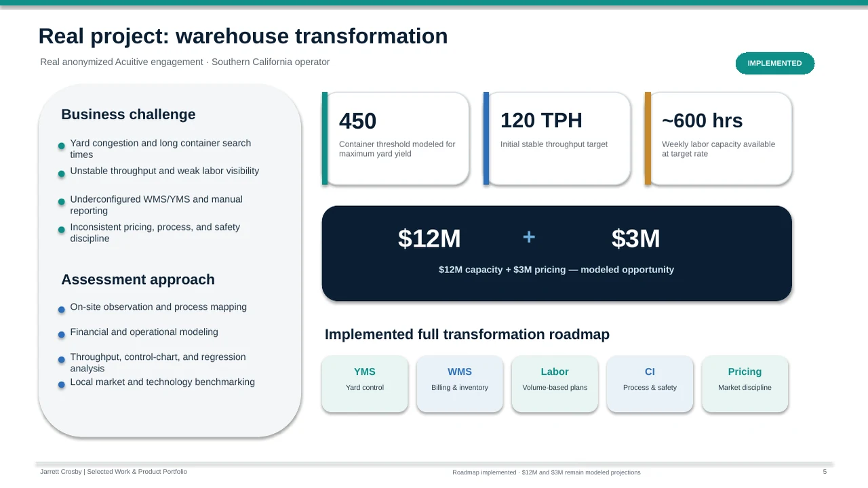
Task: Click the plus sign between $12M and $3M
Action: tap(529, 237)
